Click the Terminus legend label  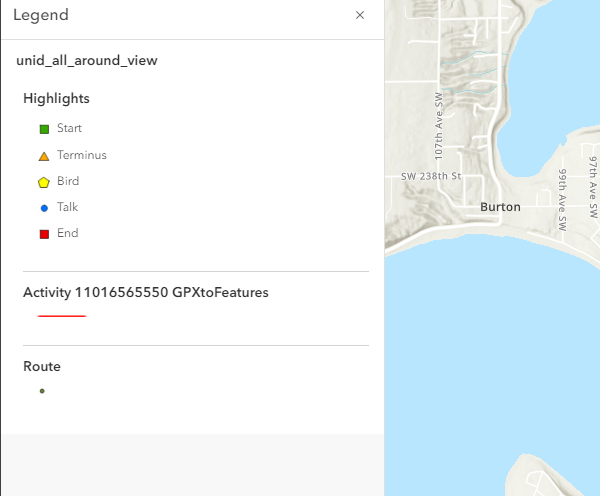pos(82,155)
